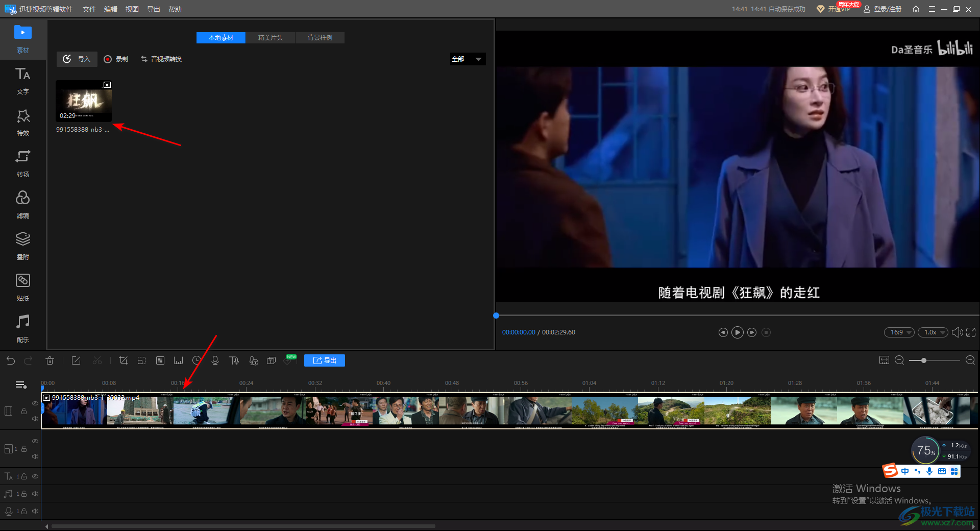
Task: Mute the voiceover microphone track speaker
Action: pyautogui.click(x=35, y=511)
